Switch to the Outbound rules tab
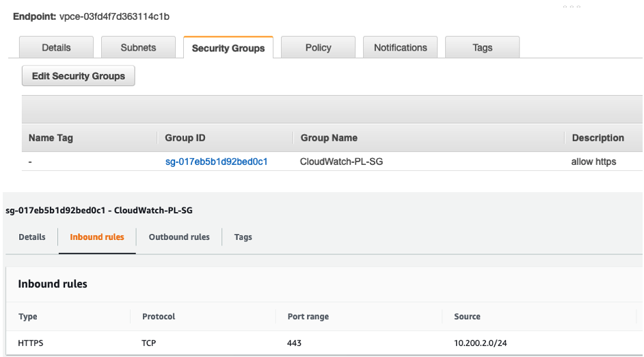The image size is (644, 357). pos(179,237)
